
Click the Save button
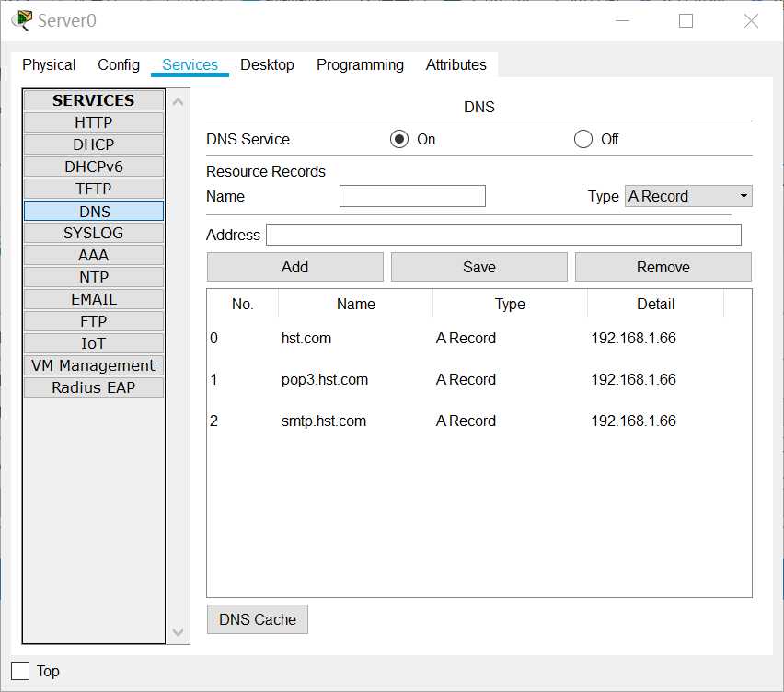click(479, 267)
